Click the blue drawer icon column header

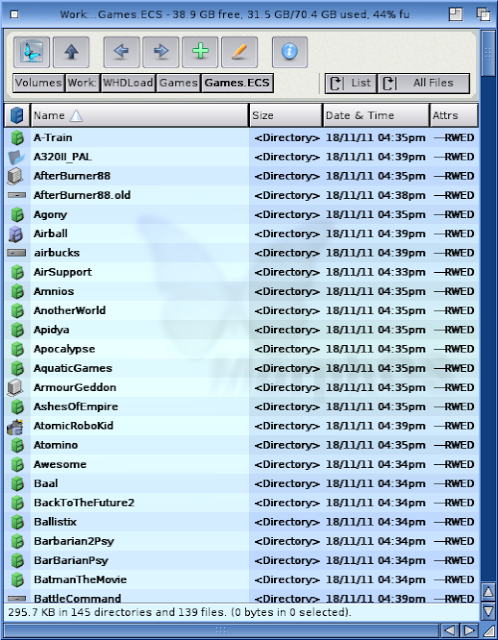pyautogui.click(x=17, y=116)
